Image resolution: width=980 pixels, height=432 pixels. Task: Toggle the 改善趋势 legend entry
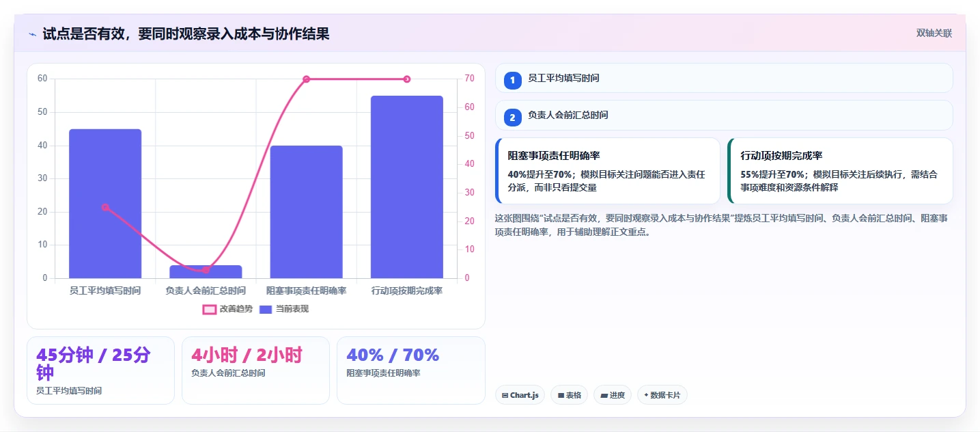tap(227, 309)
